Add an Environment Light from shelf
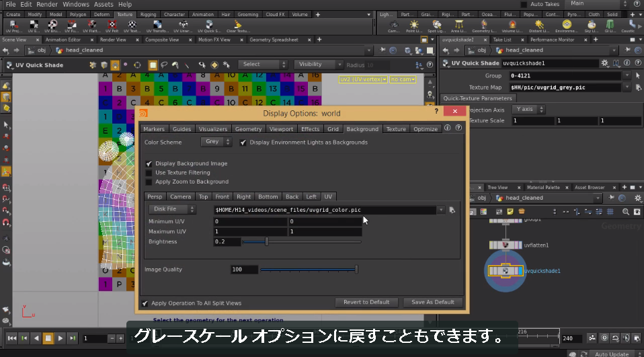The image size is (644, 357). [567, 27]
